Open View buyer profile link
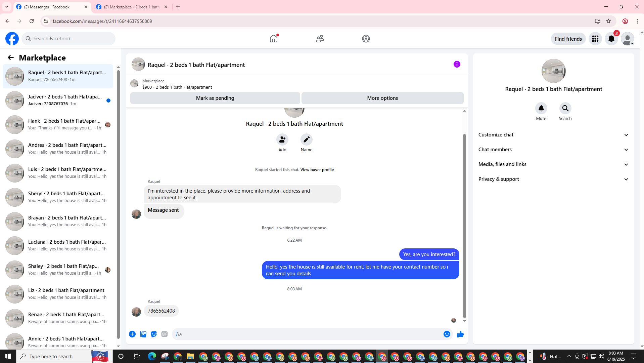This screenshot has height=363, width=644. point(317,170)
